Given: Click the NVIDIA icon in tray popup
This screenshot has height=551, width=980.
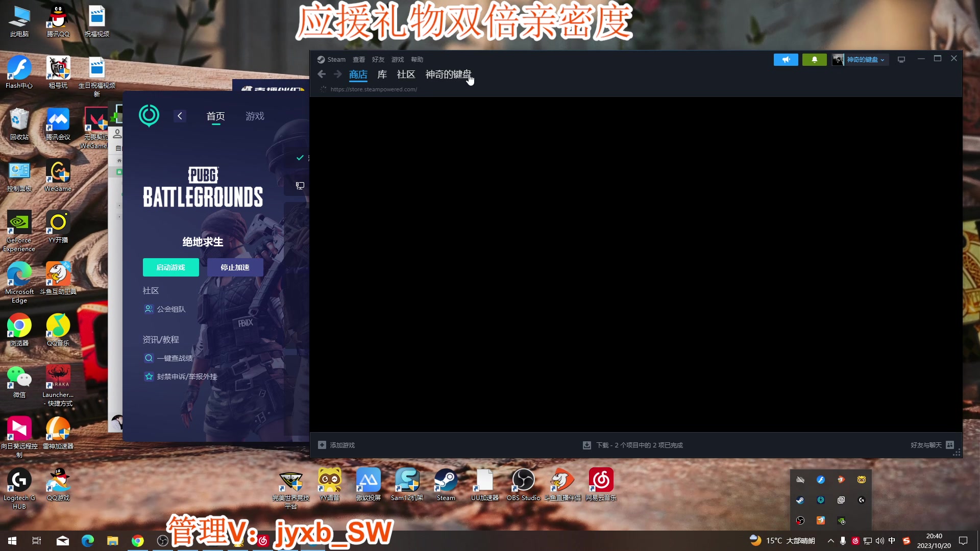Looking at the screenshot, I should click(841, 520).
